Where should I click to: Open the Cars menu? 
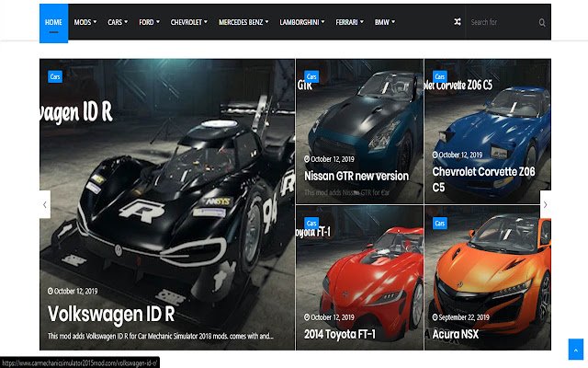click(x=118, y=22)
